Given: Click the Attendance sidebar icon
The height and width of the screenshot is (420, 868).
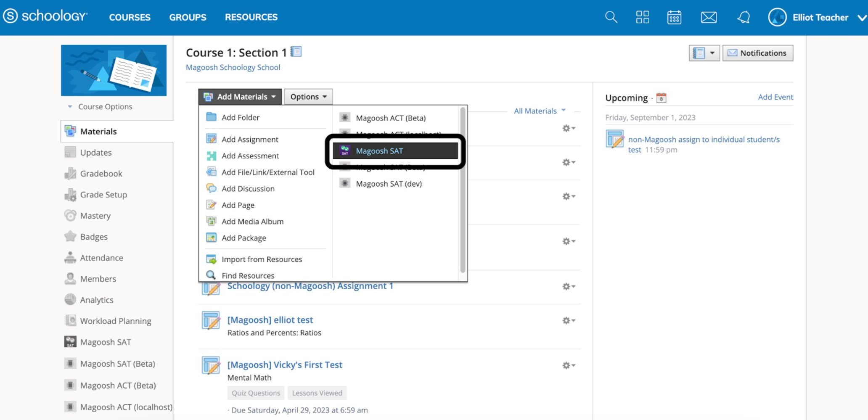Looking at the screenshot, I should [70, 257].
